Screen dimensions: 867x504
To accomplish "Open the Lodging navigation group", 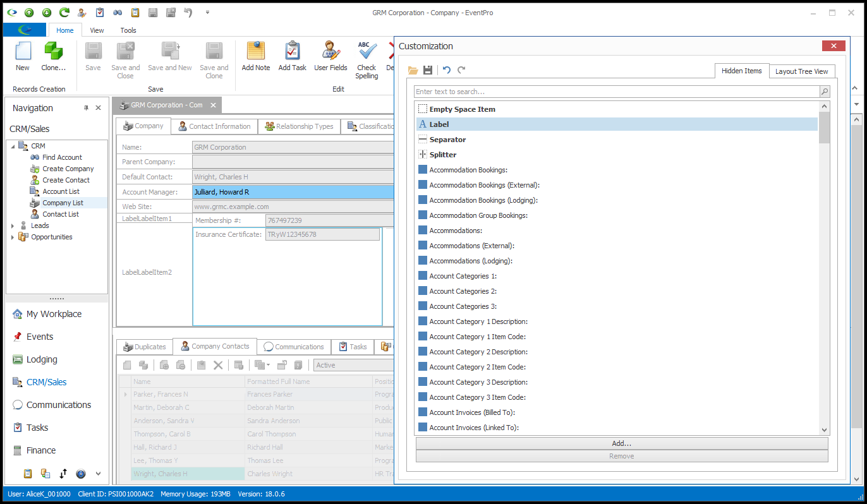I will (x=42, y=359).
